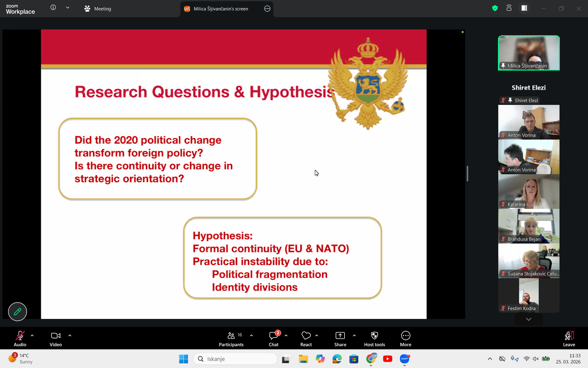
Task: Expand audio options arrow
Action: click(x=32, y=335)
